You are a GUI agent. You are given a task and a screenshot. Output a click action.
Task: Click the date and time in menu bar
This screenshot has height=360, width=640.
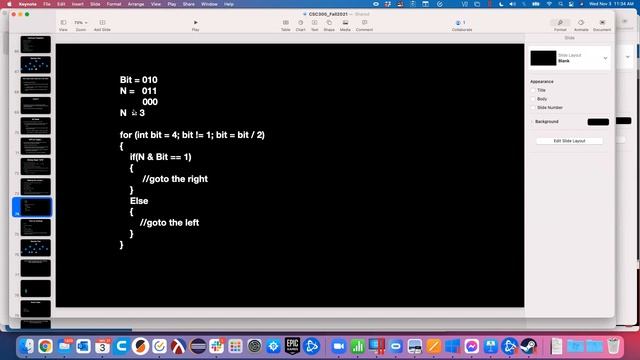611,4
